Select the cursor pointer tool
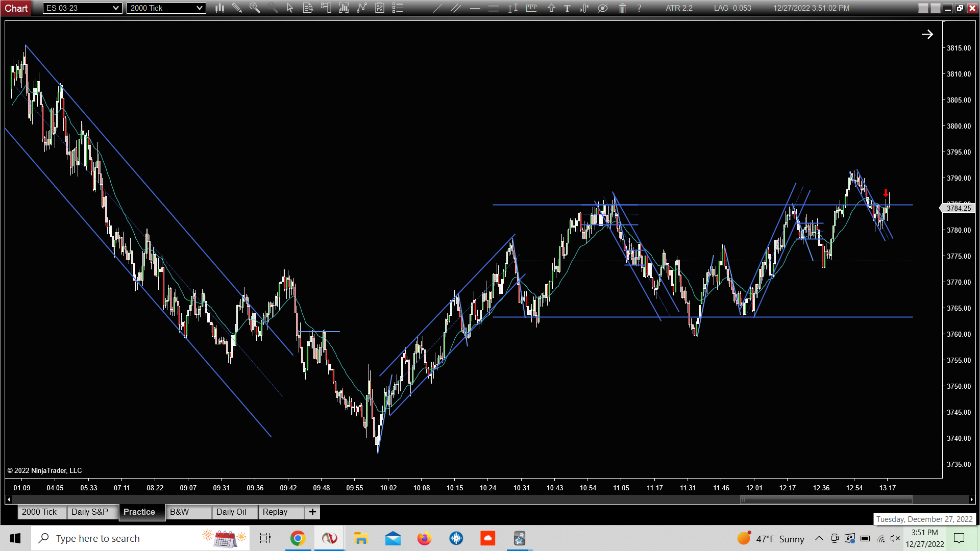This screenshot has width=980, height=551. (290, 8)
